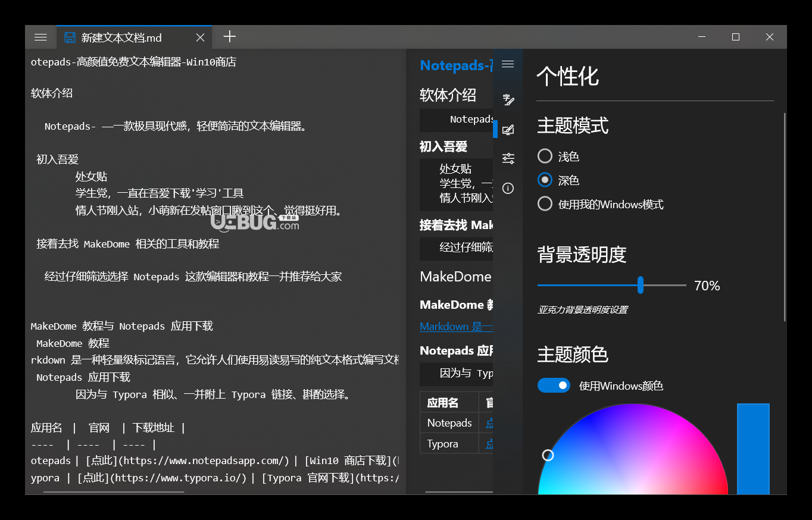Viewport: 812px width, 520px height.
Task: Click the 软体介绍 line in editor
Action: click(52, 93)
